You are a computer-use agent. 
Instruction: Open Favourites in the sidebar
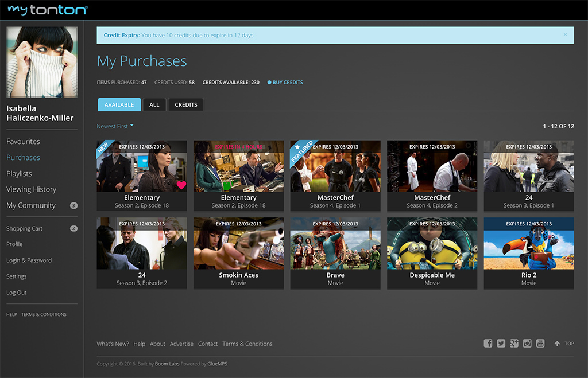pos(23,142)
